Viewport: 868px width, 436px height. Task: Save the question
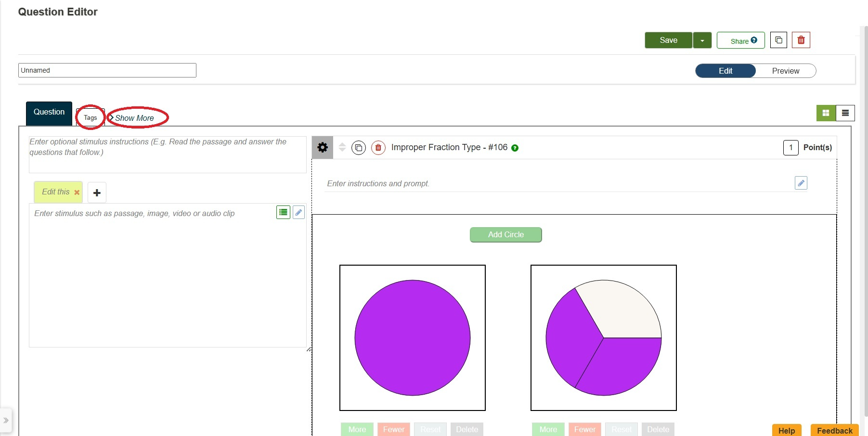(668, 40)
